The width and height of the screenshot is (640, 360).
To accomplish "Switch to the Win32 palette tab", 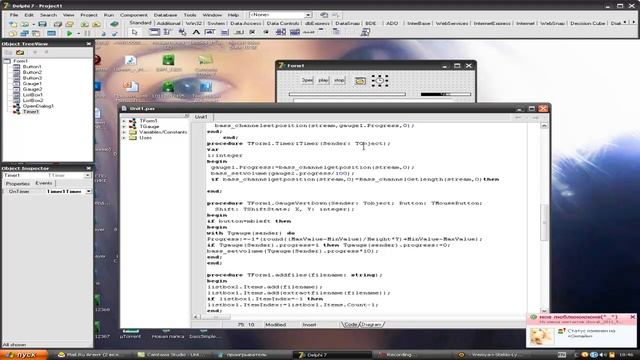I will [193, 23].
